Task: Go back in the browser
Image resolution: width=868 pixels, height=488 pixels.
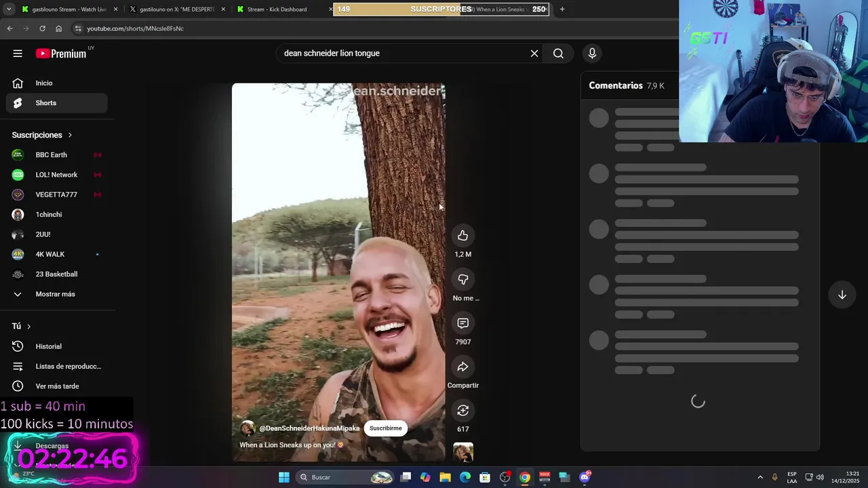Action: (x=10, y=28)
